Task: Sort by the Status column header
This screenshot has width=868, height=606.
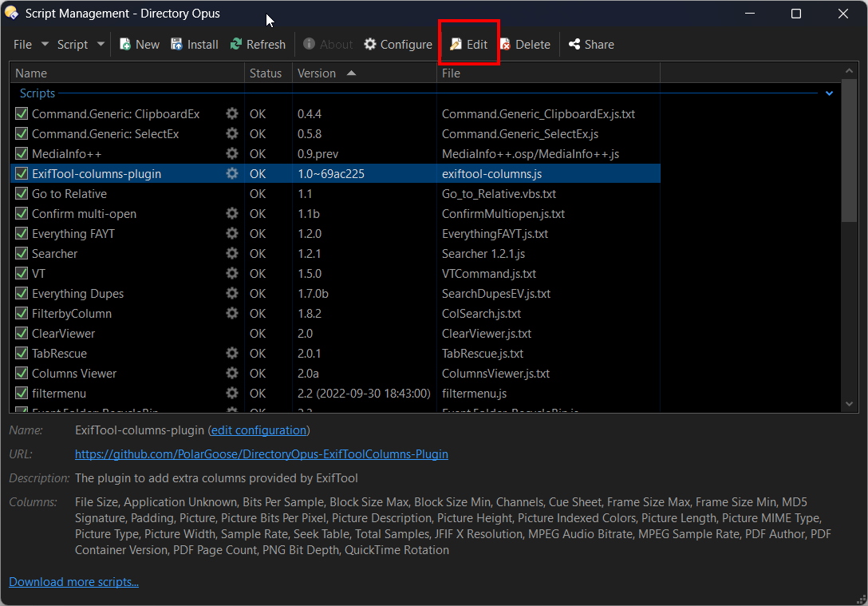Action: (269, 73)
